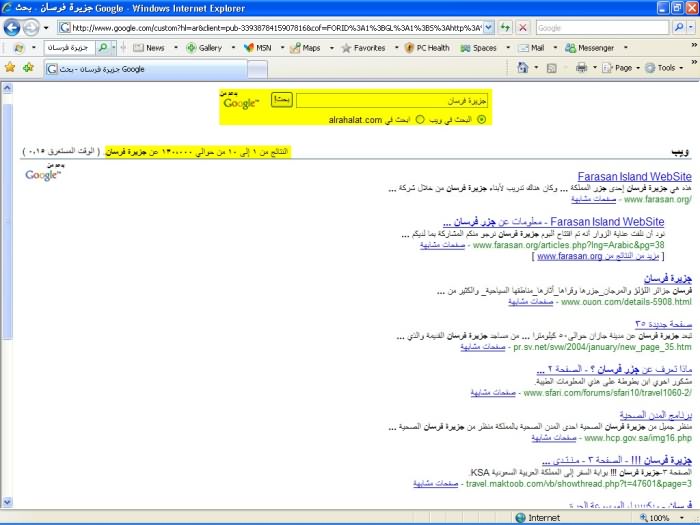
Task: Expand command bar overflow chevron near Tools
Action: 694,62
